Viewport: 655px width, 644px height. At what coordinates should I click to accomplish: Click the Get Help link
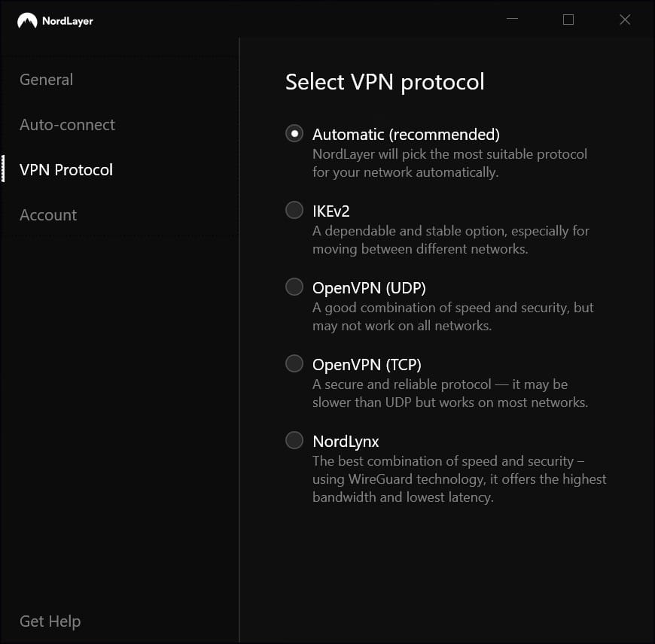50,621
